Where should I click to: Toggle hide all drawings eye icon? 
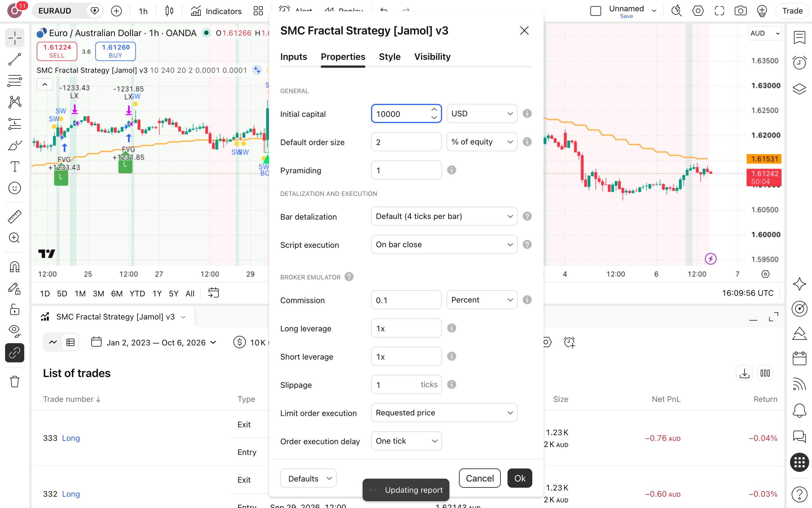[14, 331]
